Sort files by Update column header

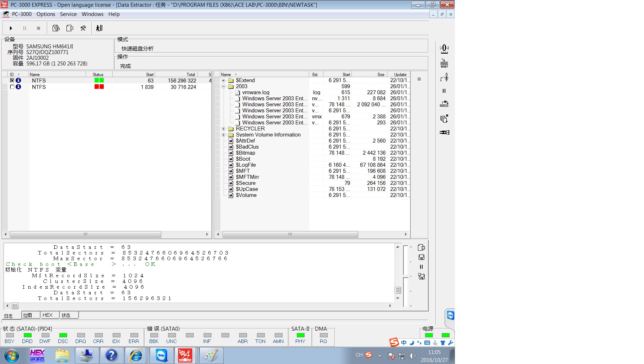point(399,74)
